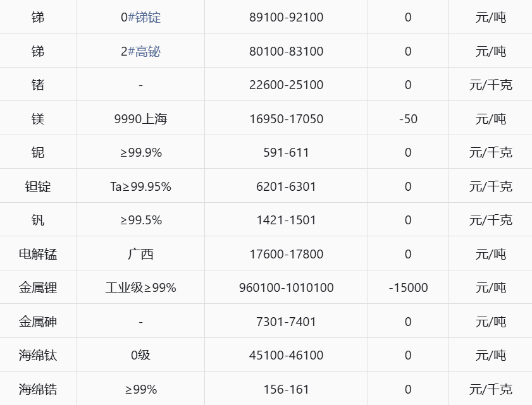Screen dimensions: 532x405
Task: Select 金属锂 row name
Action: pyautogui.click(x=38, y=287)
